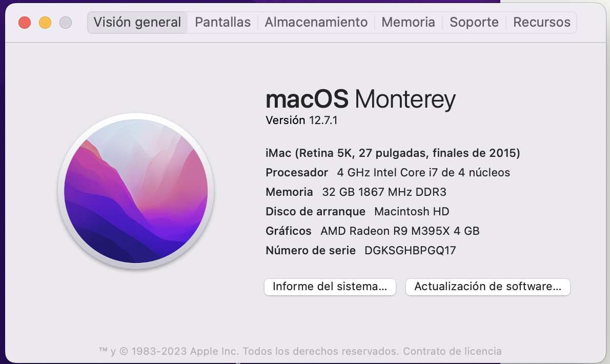This screenshot has width=610, height=364.
Task: Show the Recursos tab
Action: [541, 23]
